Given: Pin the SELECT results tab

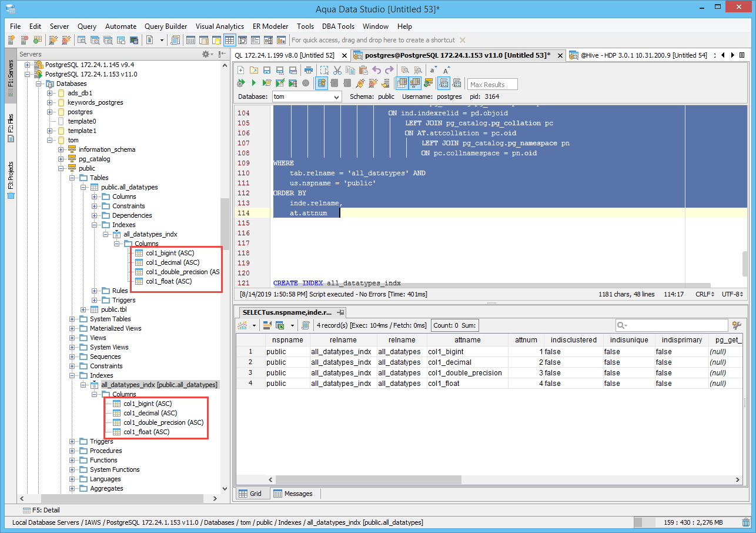Looking at the screenshot, I should (341, 312).
